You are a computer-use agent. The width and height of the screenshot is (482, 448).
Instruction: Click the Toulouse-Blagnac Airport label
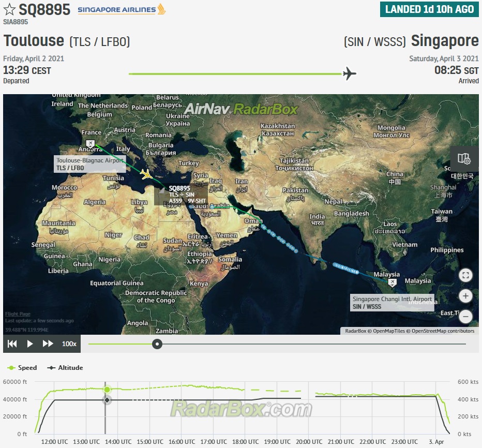click(x=90, y=164)
